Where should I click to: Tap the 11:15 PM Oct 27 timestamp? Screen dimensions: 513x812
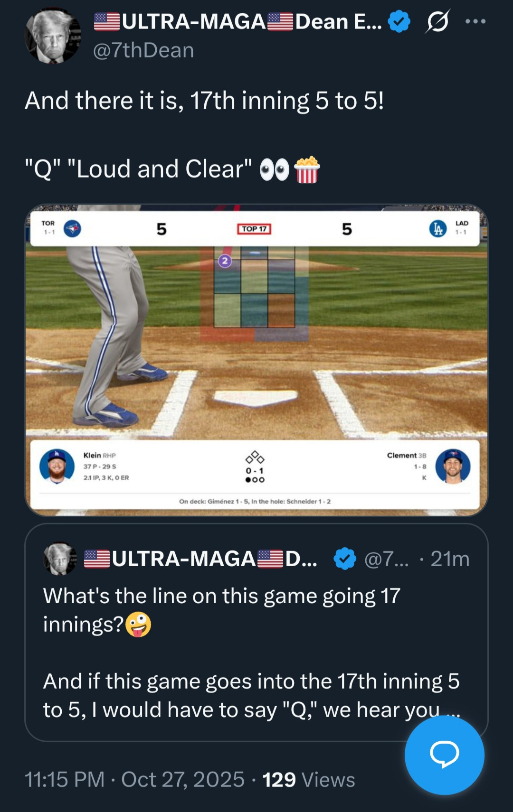134,780
